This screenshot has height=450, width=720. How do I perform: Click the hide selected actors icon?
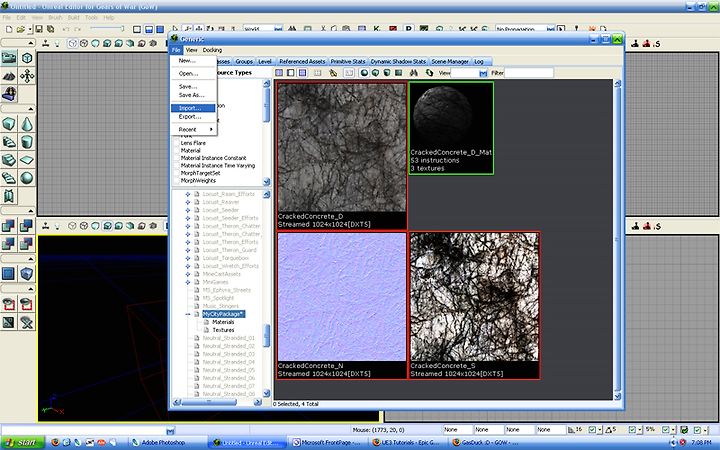pos(27,304)
